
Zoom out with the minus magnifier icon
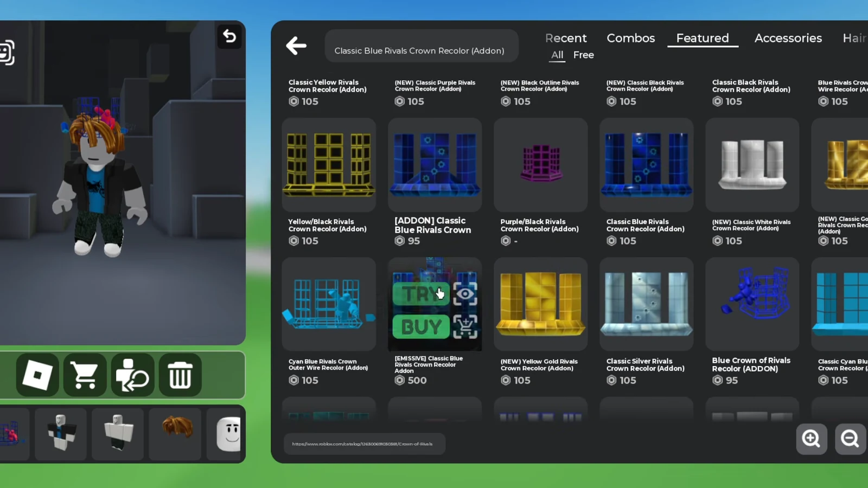tap(850, 438)
